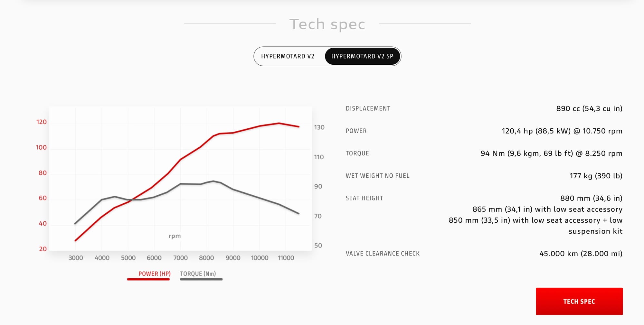Click the rpm label inside the chart
644x325 pixels.
[175, 236]
